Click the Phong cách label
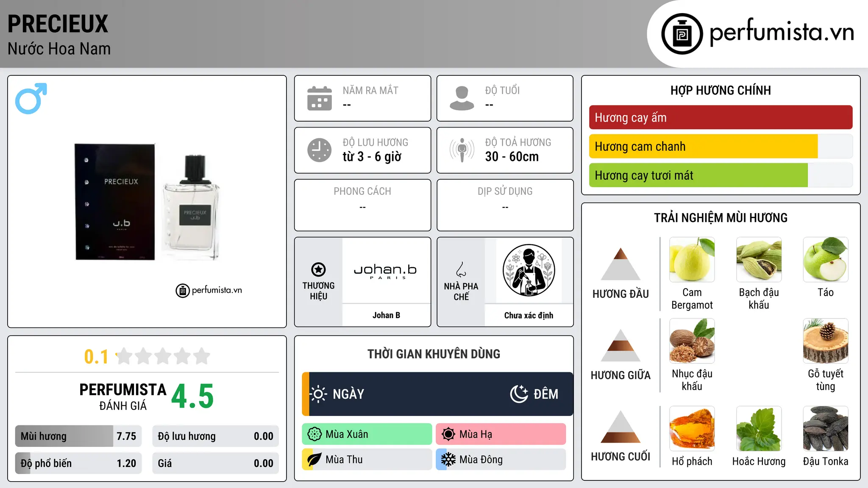 coord(362,191)
